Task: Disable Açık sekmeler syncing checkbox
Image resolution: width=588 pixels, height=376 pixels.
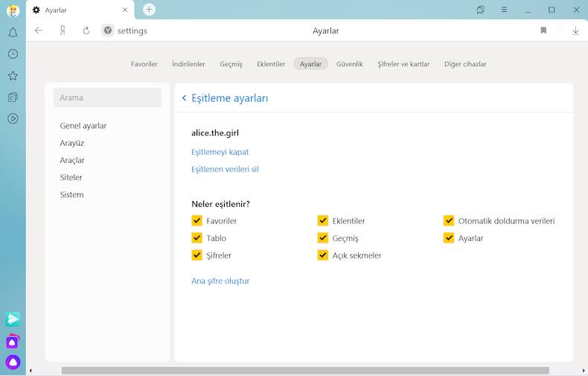Action: pyautogui.click(x=323, y=255)
